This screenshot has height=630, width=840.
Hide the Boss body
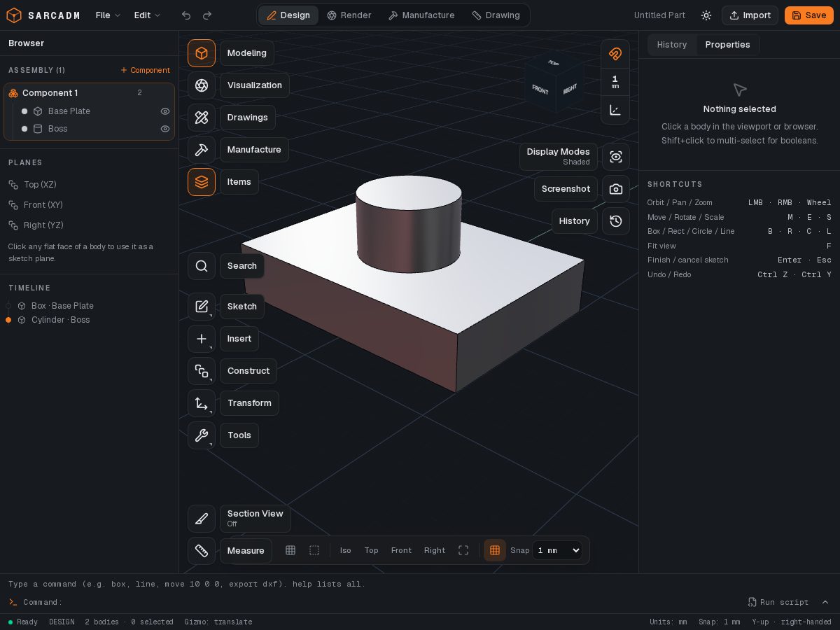pos(165,129)
